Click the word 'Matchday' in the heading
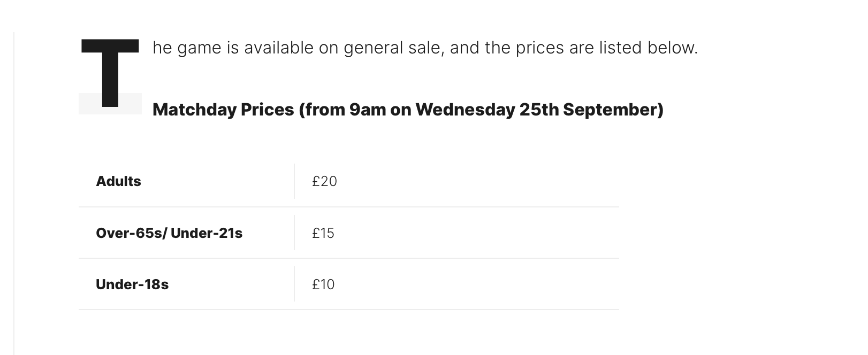 [x=195, y=110]
